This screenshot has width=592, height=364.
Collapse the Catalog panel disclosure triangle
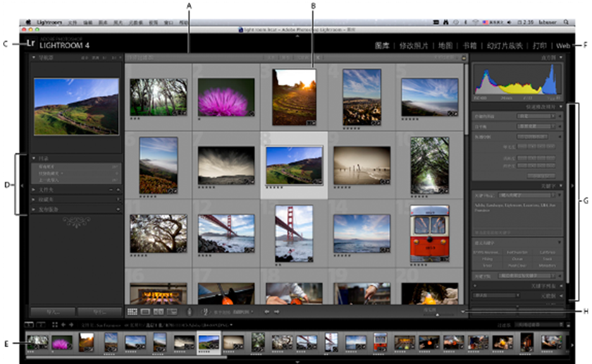[x=34, y=158]
